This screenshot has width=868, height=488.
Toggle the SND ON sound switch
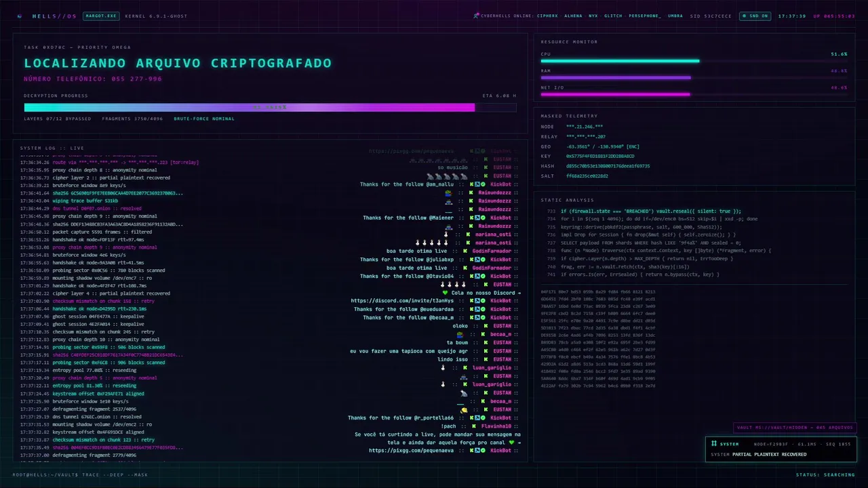coord(755,16)
